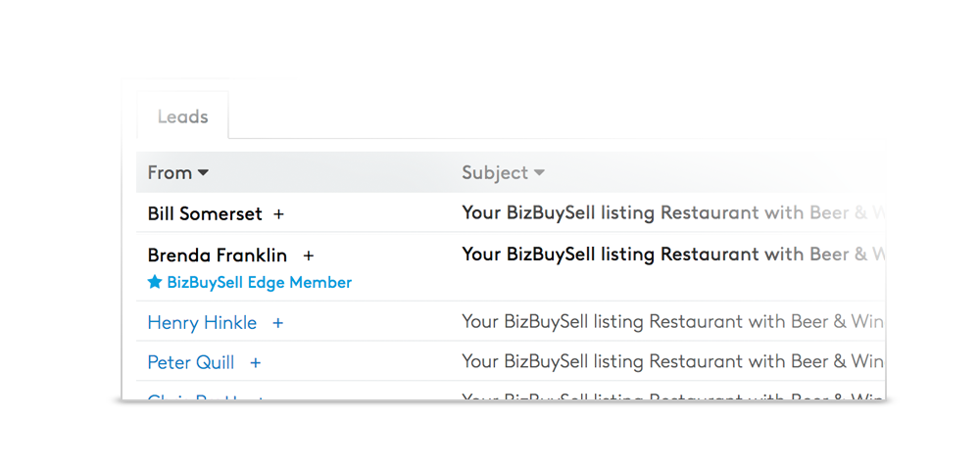Click the From column header text
Image resolution: width=980 pixels, height=466 pixels.
pyautogui.click(x=170, y=173)
